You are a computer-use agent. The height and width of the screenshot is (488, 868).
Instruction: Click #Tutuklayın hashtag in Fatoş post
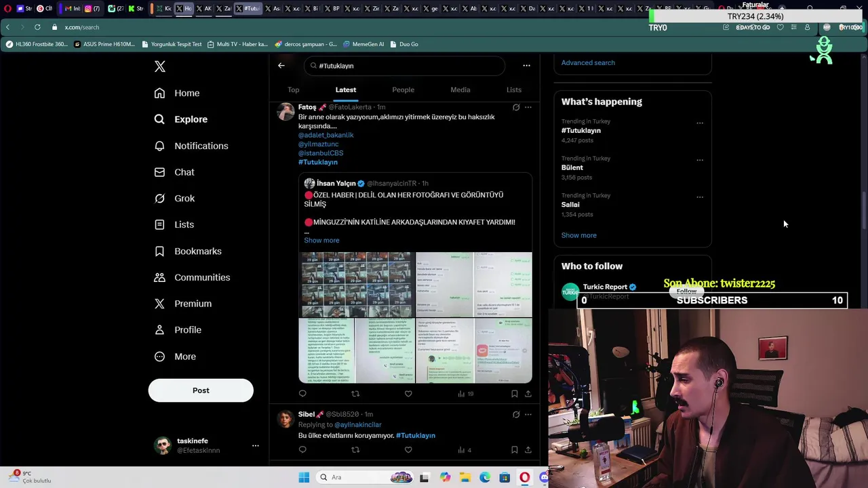318,162
